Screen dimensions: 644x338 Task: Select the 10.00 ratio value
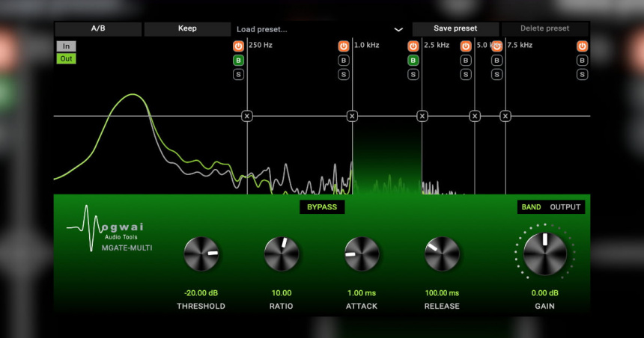pos(282,293)
